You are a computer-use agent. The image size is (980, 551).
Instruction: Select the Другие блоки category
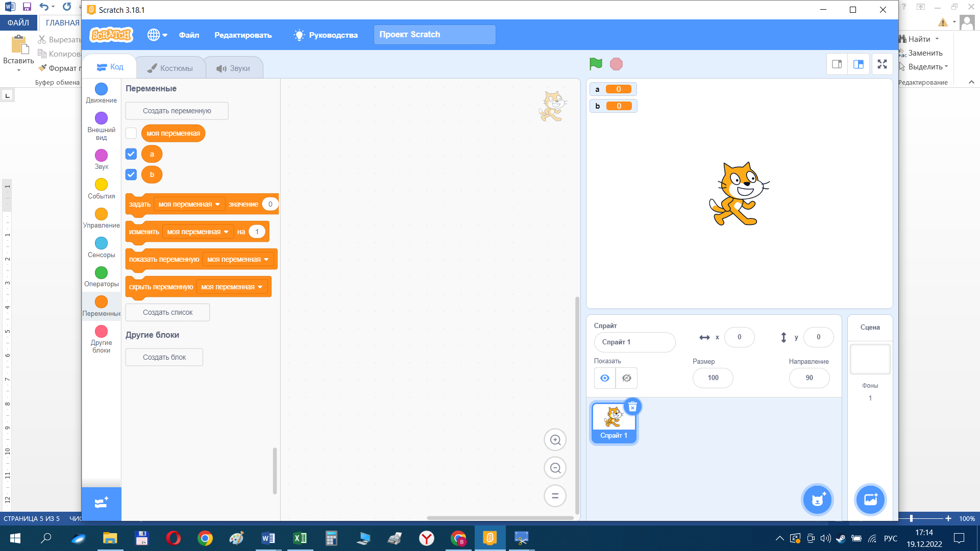point(101,339)
